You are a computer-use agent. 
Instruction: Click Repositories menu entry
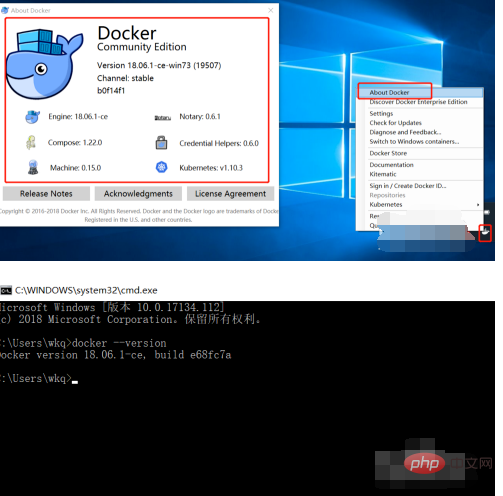[387, 195]
